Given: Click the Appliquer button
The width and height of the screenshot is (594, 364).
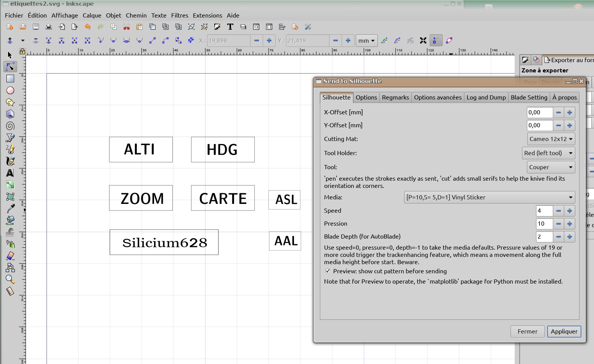Looking at the screenshot, I should [x=564, y=332].
